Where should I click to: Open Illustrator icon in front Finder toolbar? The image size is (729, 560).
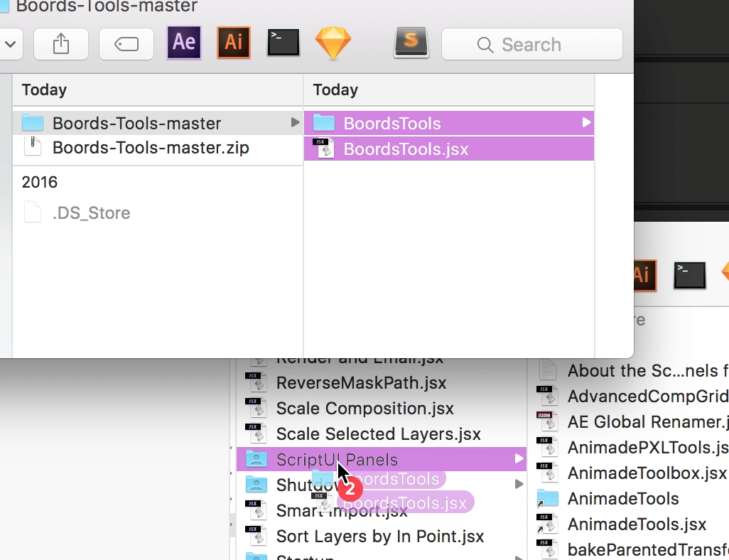(x=234, y=43)
